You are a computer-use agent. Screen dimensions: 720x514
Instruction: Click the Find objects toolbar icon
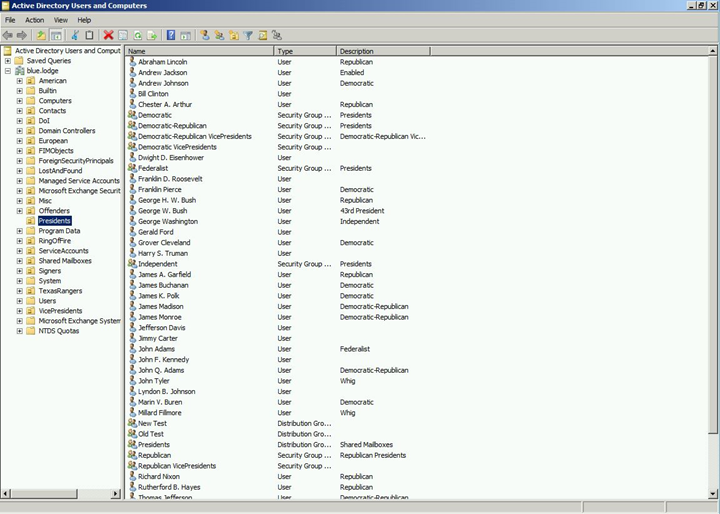point(263,35)
